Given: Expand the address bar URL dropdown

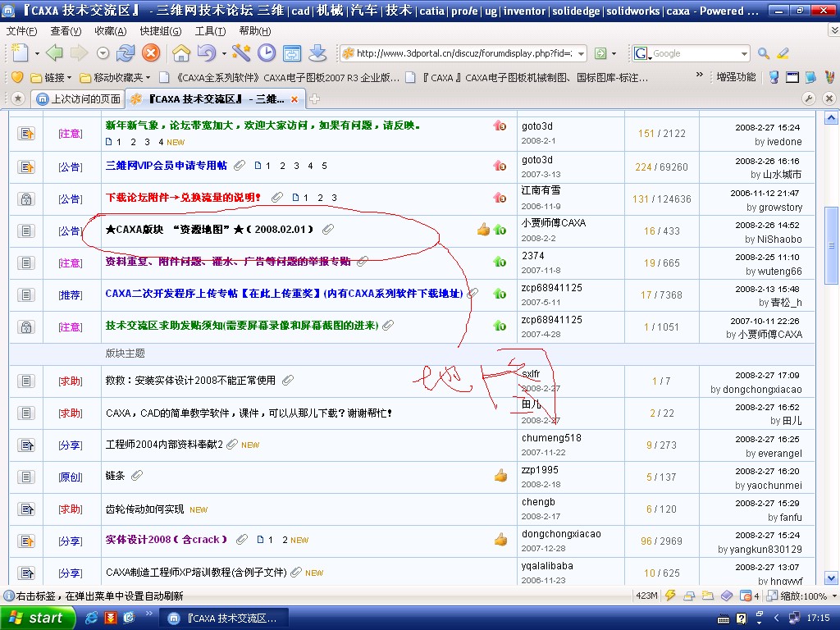Looking at the screenshot, I should tap(581, 53).
